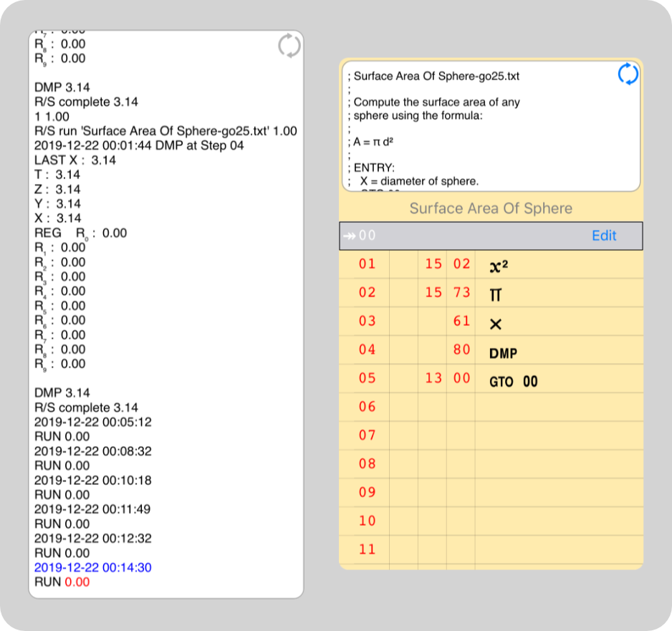Tap the Edit button in step 00 row

603,236
